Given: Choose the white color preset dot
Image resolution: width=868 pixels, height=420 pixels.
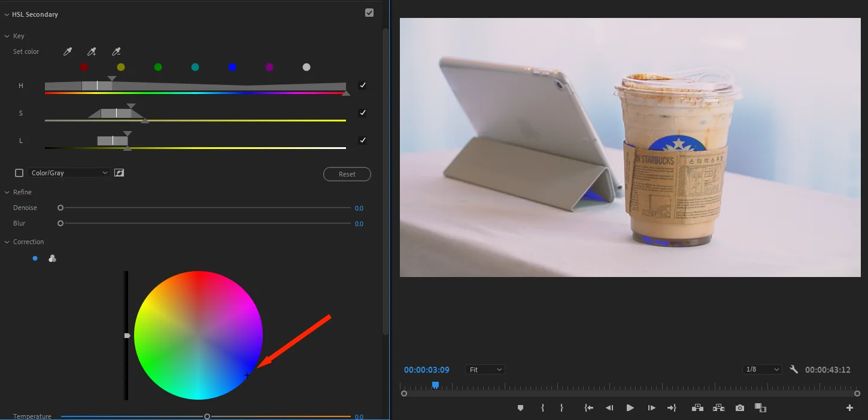Looking at the screenshot, I should (306, 68).
